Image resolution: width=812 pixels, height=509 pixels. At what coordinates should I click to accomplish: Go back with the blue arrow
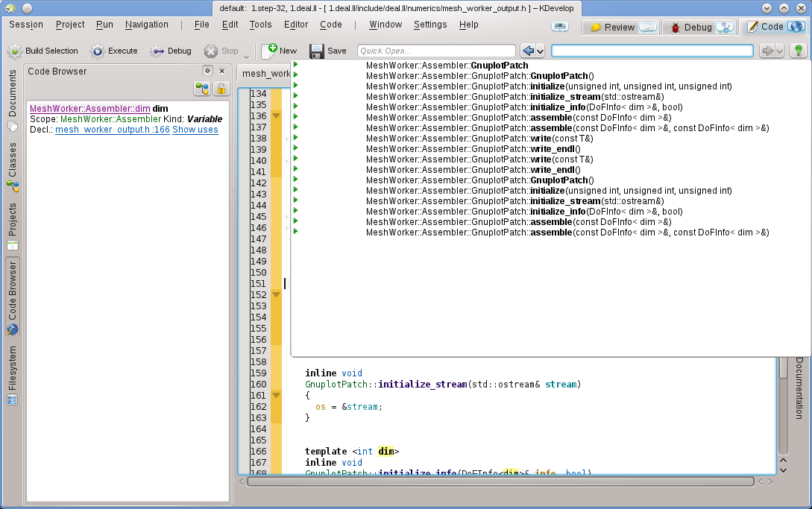pos(528,51)
